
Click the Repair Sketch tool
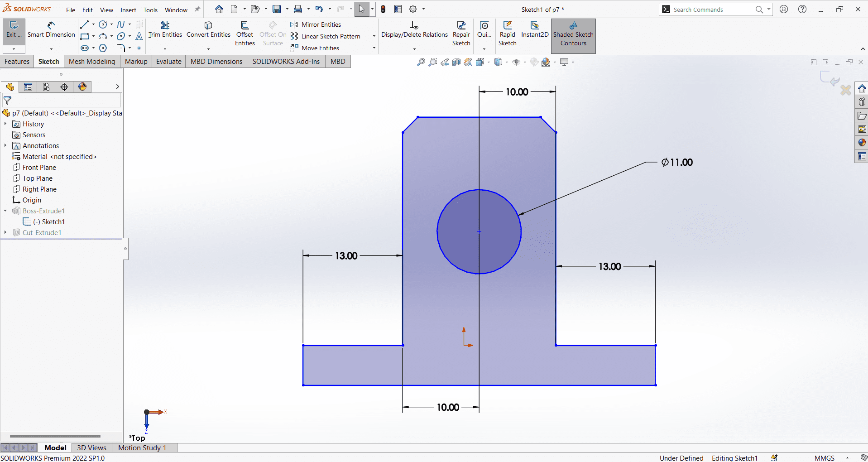point(461,34)
